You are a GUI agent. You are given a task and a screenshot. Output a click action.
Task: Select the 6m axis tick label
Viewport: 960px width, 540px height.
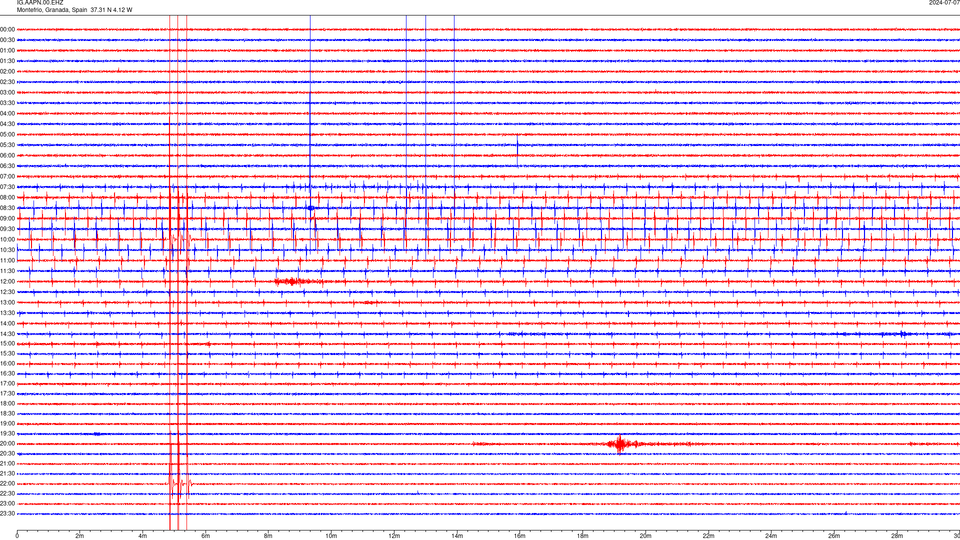click(206, 536)
